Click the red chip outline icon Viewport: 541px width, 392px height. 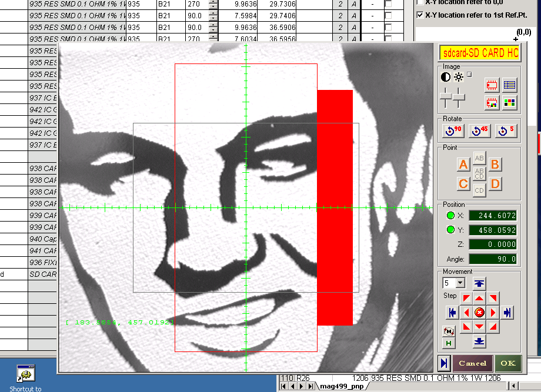[x=492, y=85]
